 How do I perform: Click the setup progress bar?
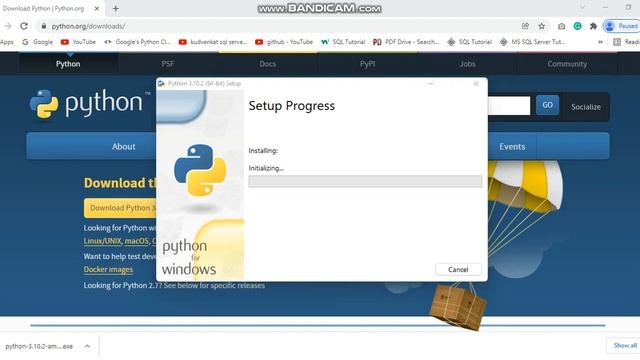[x=365, y=181]
